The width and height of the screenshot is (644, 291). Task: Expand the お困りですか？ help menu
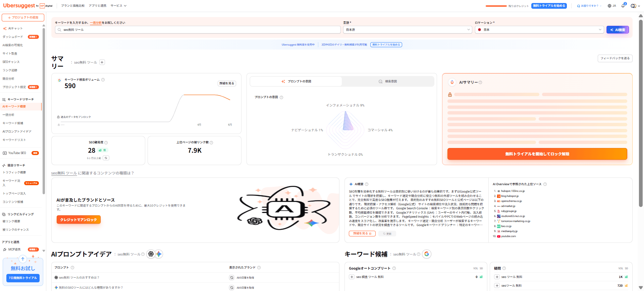[589, 6]
